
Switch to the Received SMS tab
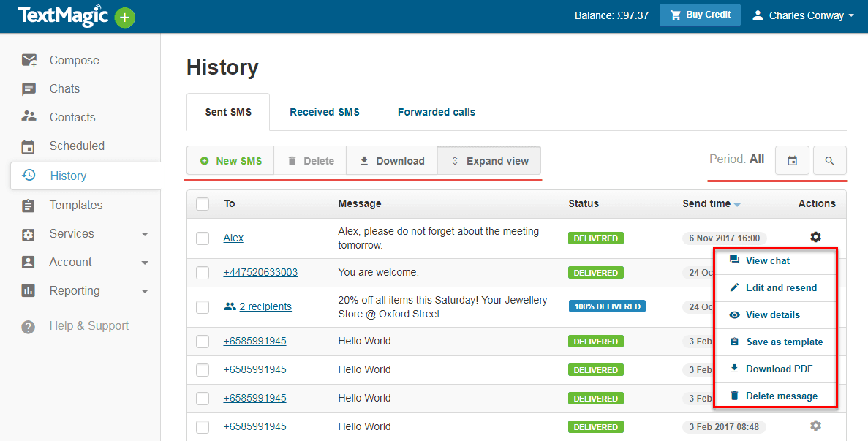click(325, 112)
